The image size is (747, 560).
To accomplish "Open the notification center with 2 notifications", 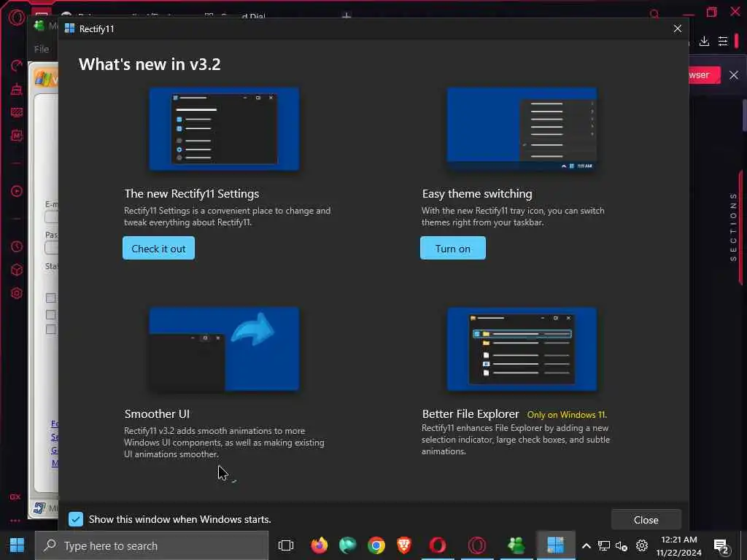I will (x=721, y=547).
